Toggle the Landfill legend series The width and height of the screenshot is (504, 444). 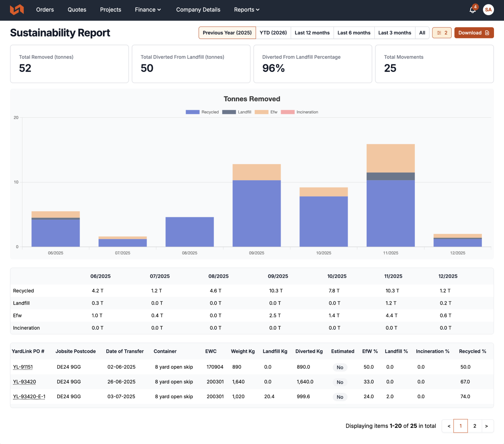coord(237,112)
